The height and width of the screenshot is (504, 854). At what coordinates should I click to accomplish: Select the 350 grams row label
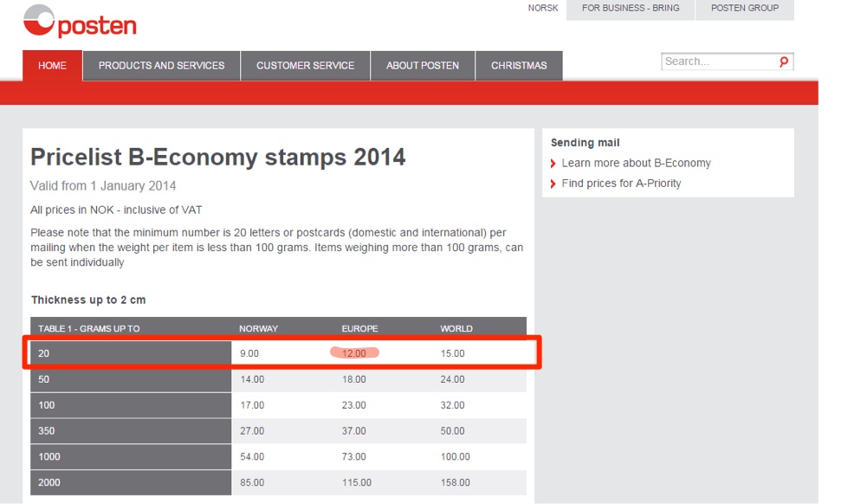pos(131,431)
